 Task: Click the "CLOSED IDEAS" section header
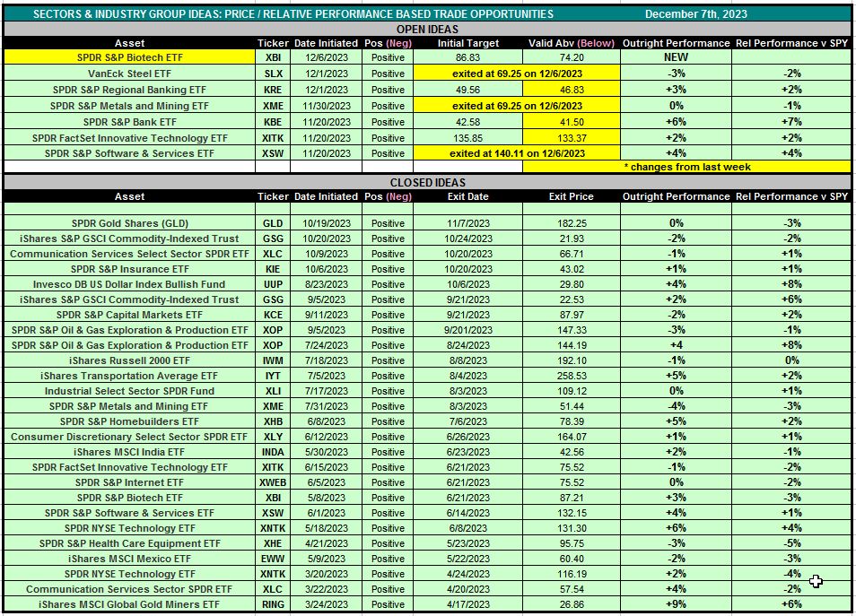pos(427,182)
